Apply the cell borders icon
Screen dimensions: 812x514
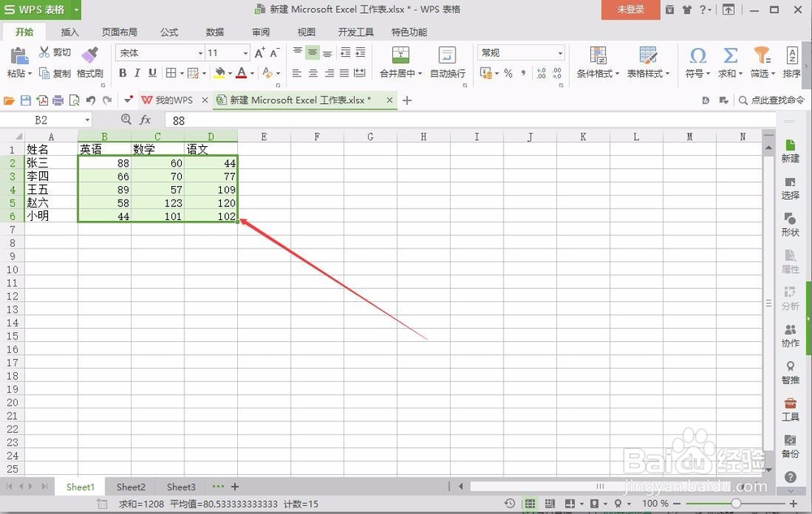[x=171, y=73]
